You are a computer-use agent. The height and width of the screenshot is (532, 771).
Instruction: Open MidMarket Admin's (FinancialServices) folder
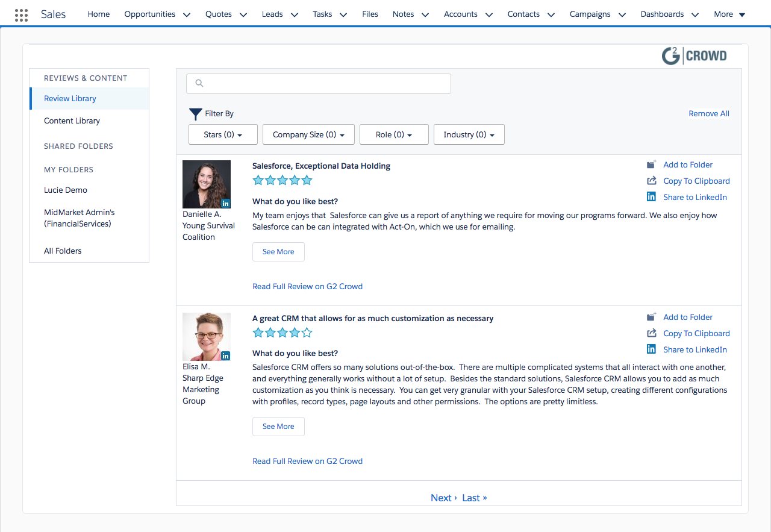[80, 218]
